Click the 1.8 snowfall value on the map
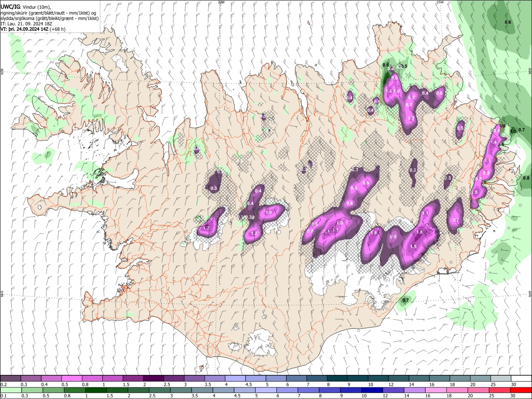Screen dimensions: 532x399 pos(419,232)
